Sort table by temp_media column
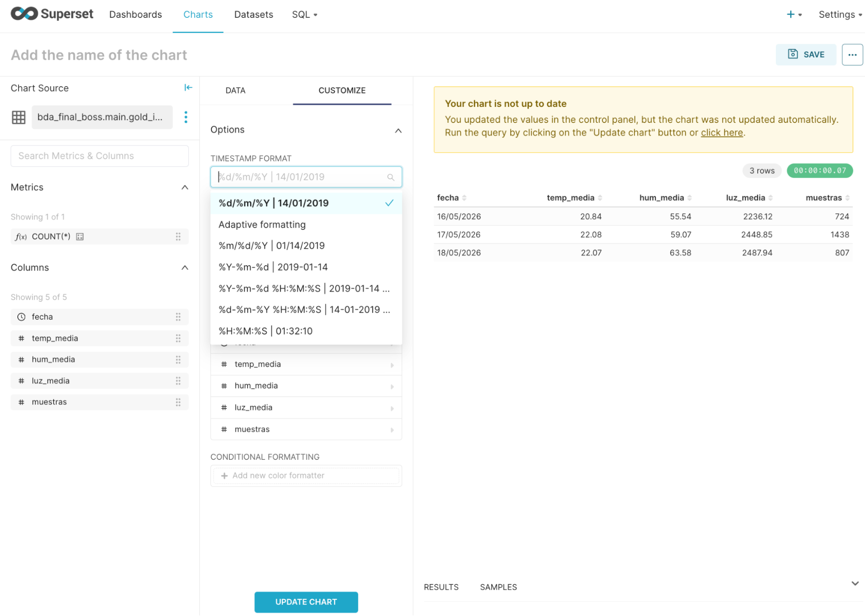865x616 pixels. (x=600, y=198)
